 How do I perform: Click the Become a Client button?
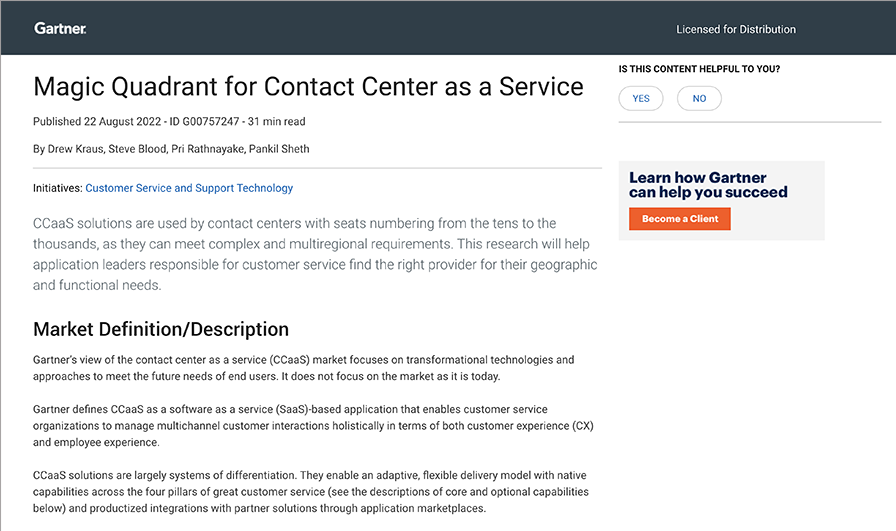click(679, 219)
